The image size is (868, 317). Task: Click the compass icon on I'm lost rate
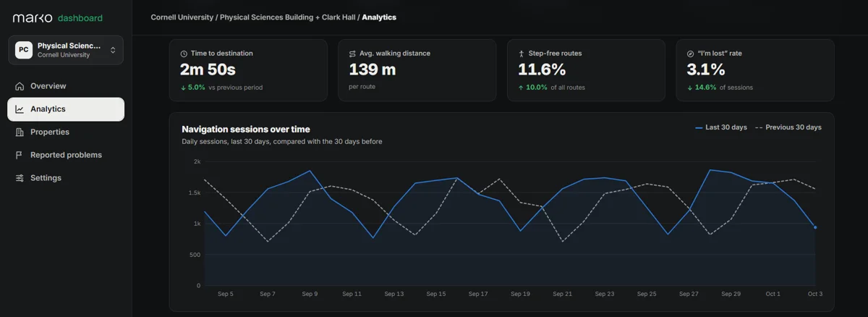[x=690, y=54]
